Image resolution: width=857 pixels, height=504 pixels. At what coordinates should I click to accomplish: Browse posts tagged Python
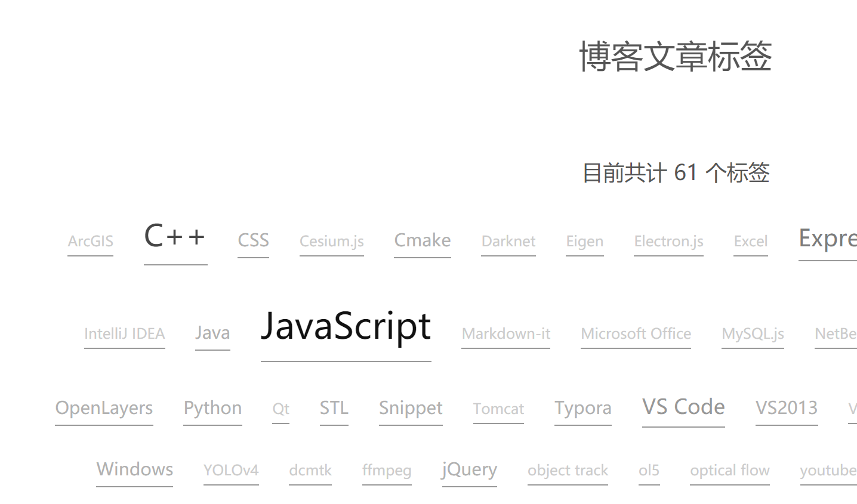[212, 408]
